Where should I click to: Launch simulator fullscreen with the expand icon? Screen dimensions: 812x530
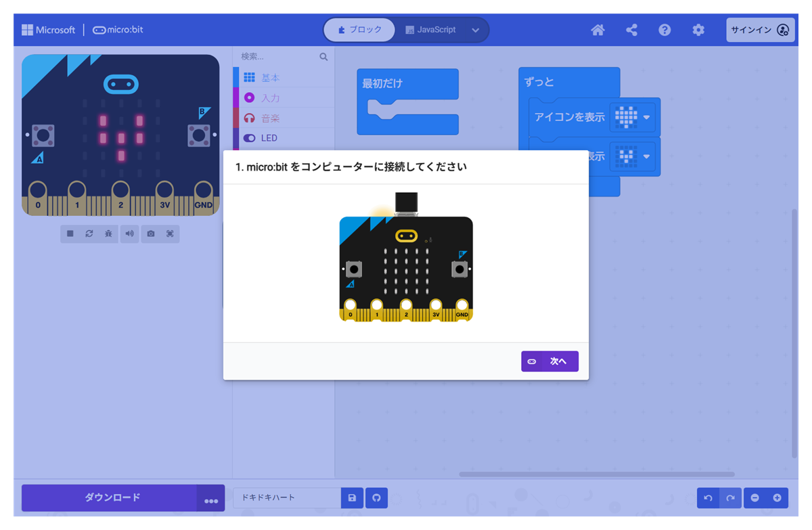[x=170, y=234]
